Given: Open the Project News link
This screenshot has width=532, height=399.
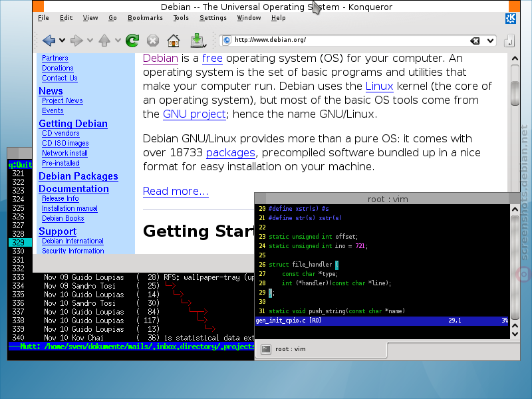Looking at the screenshot, I should [x=63, y=101].
